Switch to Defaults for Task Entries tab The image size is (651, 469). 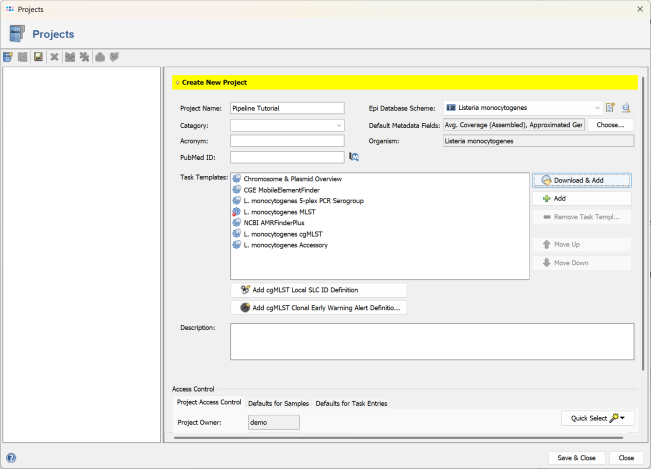[351, 403]
